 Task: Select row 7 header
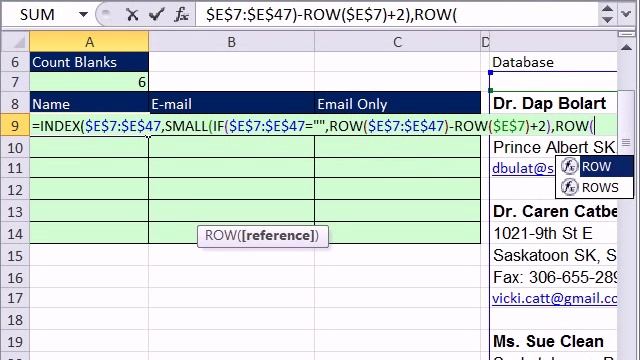pos(16,82)
